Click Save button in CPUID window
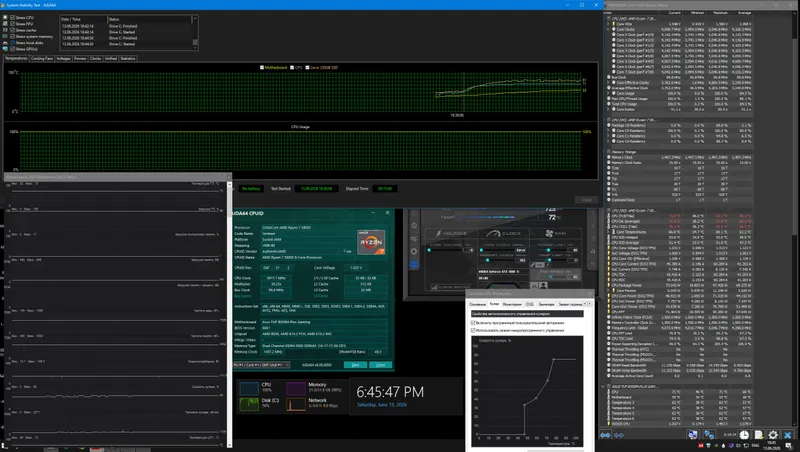The height and width of the screenshot is (452, 800). click(x=355, y=365)
